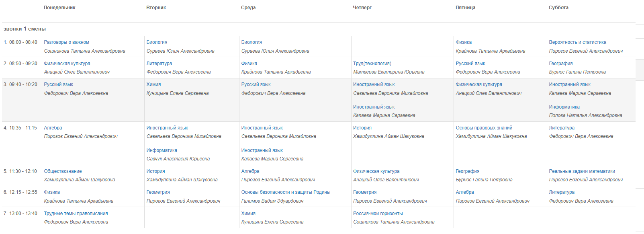
Task: Open Thursday's Труд(технология) lesson
Action: [372, 64]
